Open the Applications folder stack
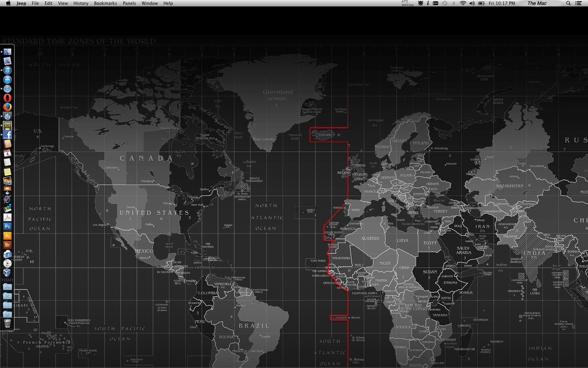588x368 pixels. [x=7, y=287]
